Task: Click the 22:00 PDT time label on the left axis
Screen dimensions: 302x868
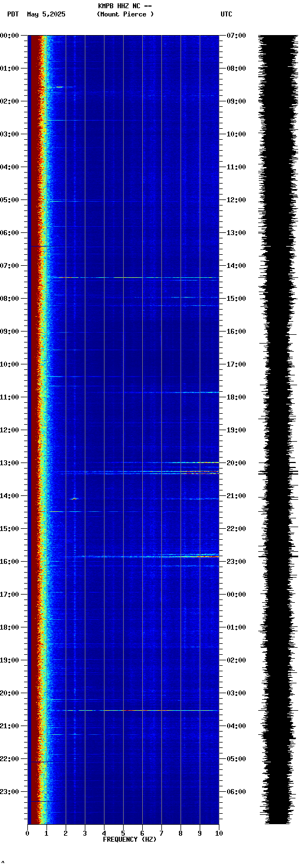Action: click(9, 759)
